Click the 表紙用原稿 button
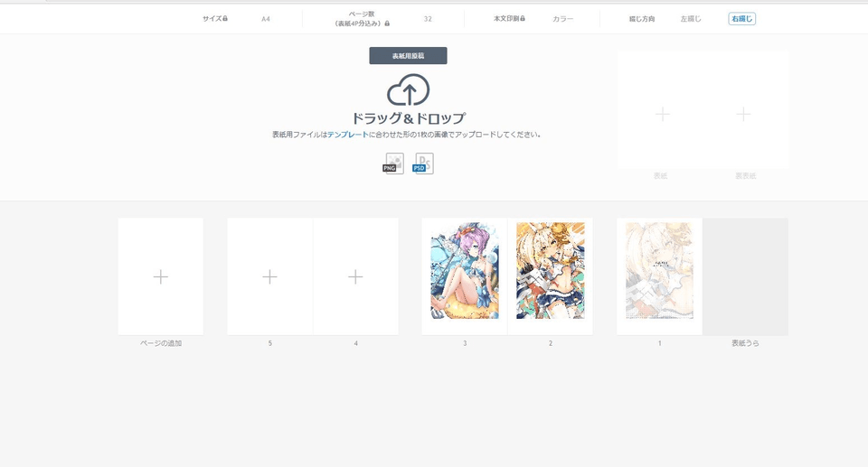The width and height of the screenshot is (868, 467). click(408, 55)
